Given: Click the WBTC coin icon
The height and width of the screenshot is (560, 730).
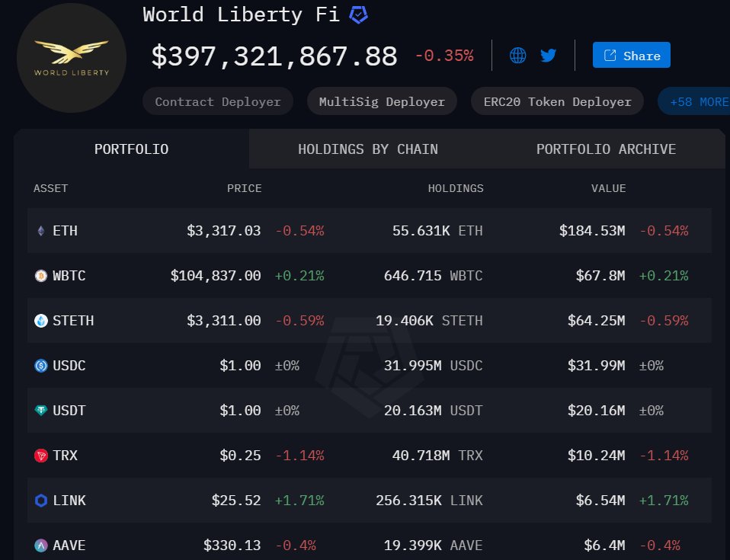Looking at the screenshot, I should pyautogui.click(x=41, y=276).
